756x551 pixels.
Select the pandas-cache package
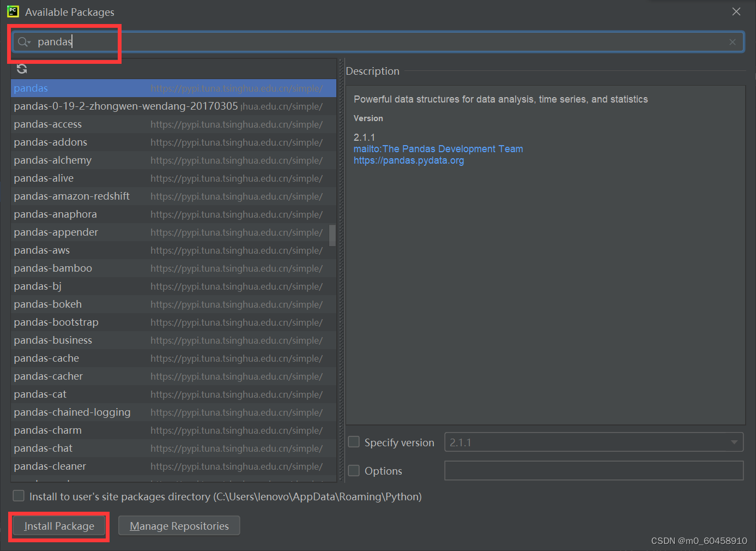[x=173, y=358]
